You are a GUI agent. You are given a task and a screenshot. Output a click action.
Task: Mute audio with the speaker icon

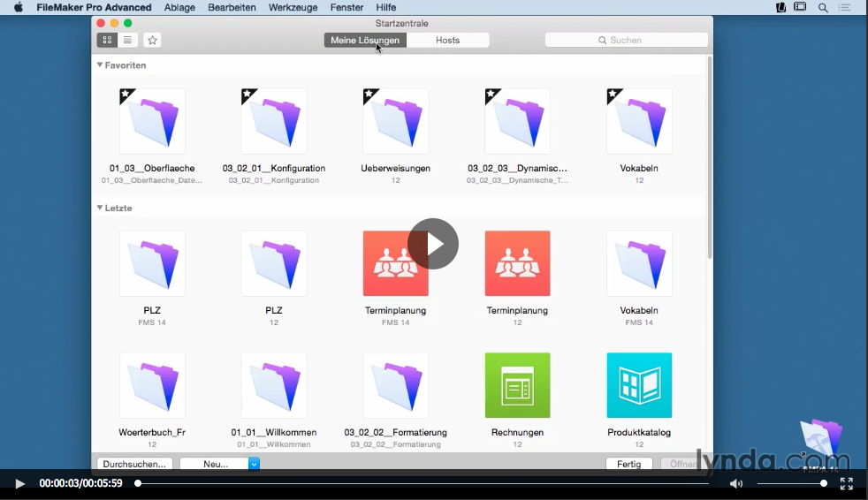point(735,484)
